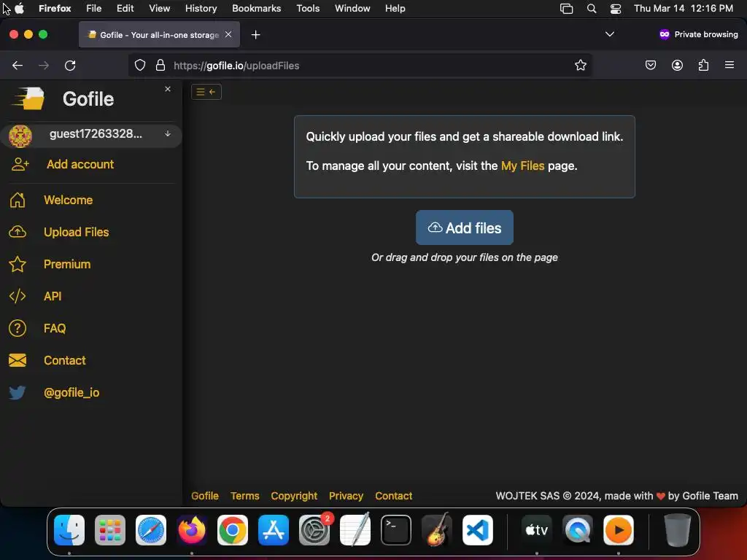
Task: Open Terminal from the Dock
Action: [x=396, y=530]
